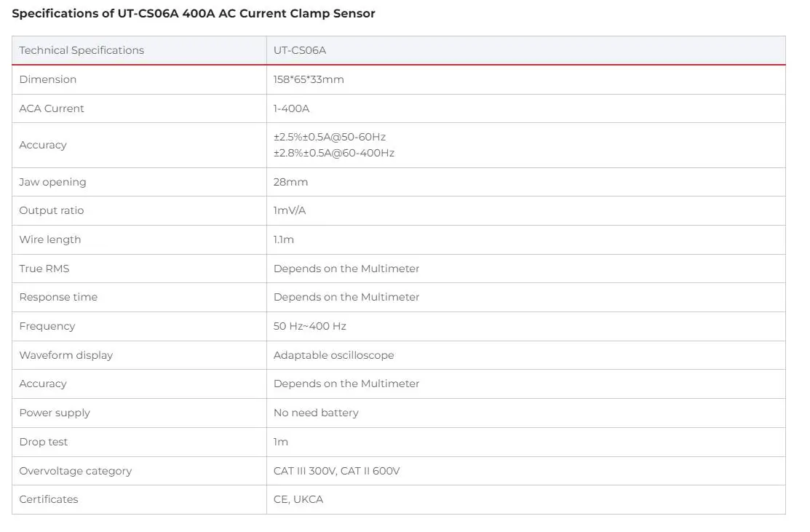
Task: Click 'Depends on the Multimeter' in Response time row
Action: 346,297
